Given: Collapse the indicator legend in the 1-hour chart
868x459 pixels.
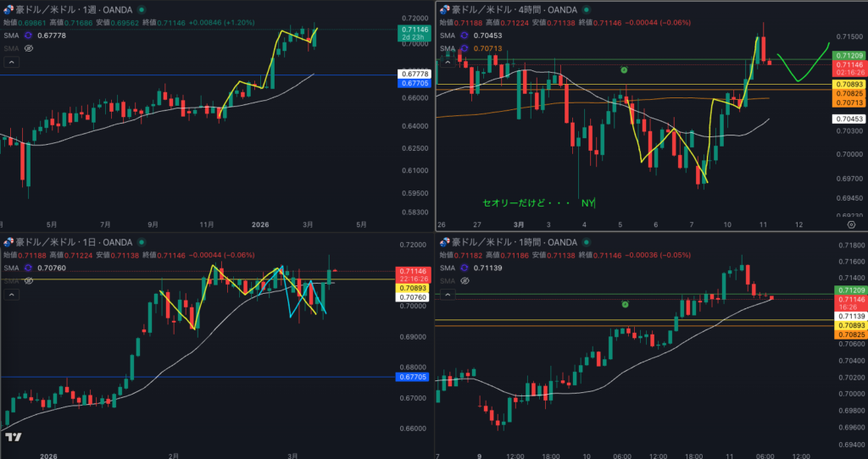Looking at the screenshot, I should (x=448, y=294).
